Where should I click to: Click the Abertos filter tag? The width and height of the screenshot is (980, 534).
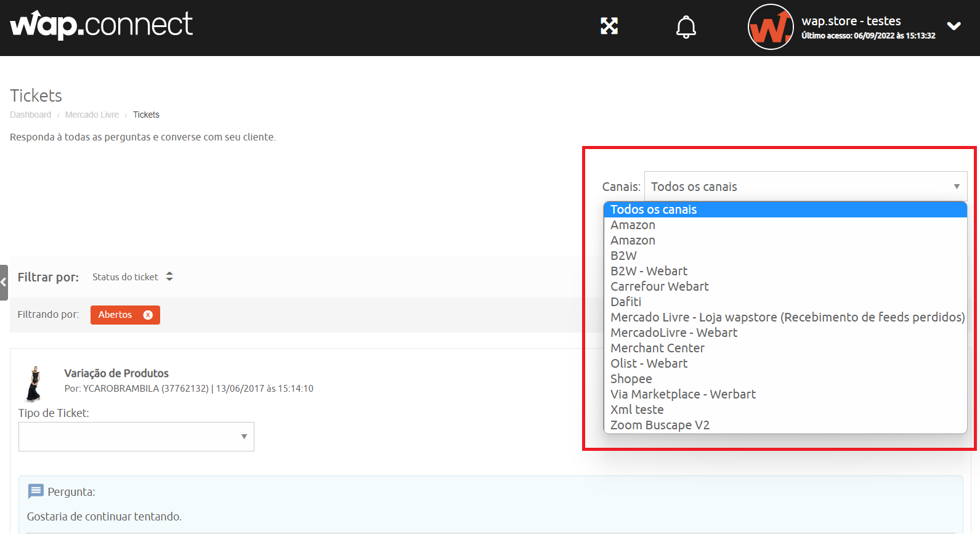125,315
